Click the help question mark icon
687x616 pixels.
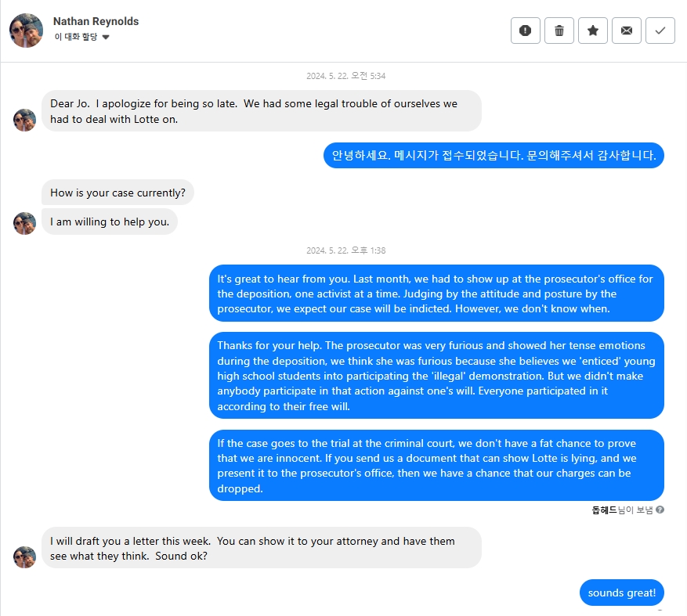(660, 510)
